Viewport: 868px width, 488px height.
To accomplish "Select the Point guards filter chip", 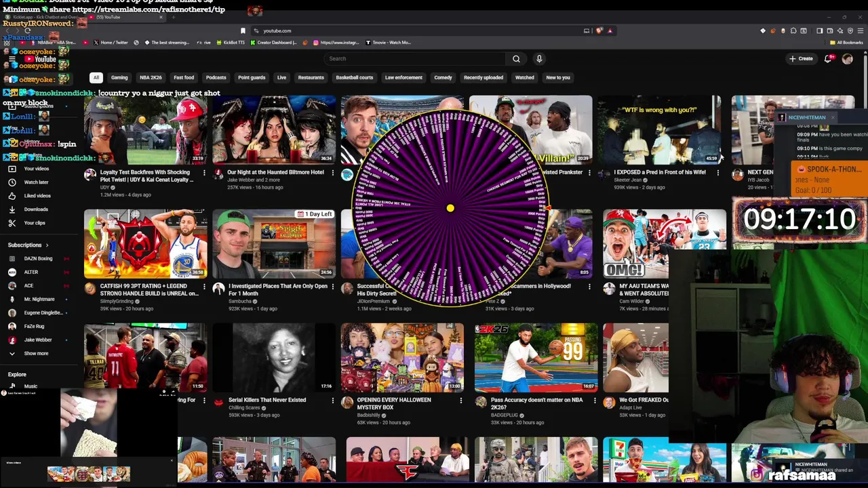I will (x=252, y=77).
